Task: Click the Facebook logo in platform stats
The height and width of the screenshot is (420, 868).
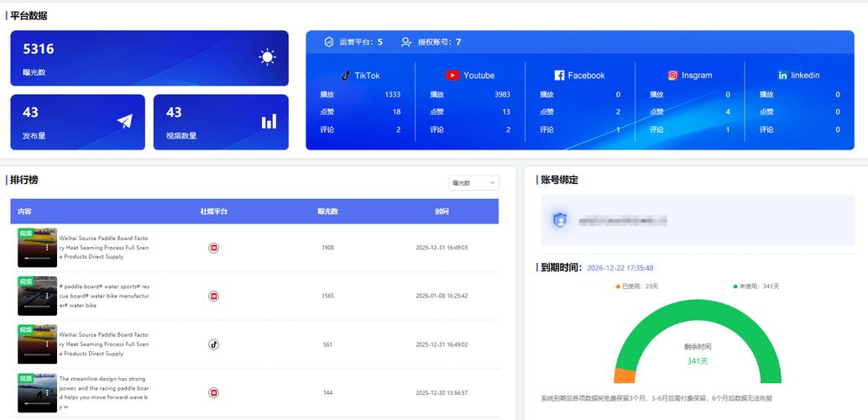Action: (560, 76)
